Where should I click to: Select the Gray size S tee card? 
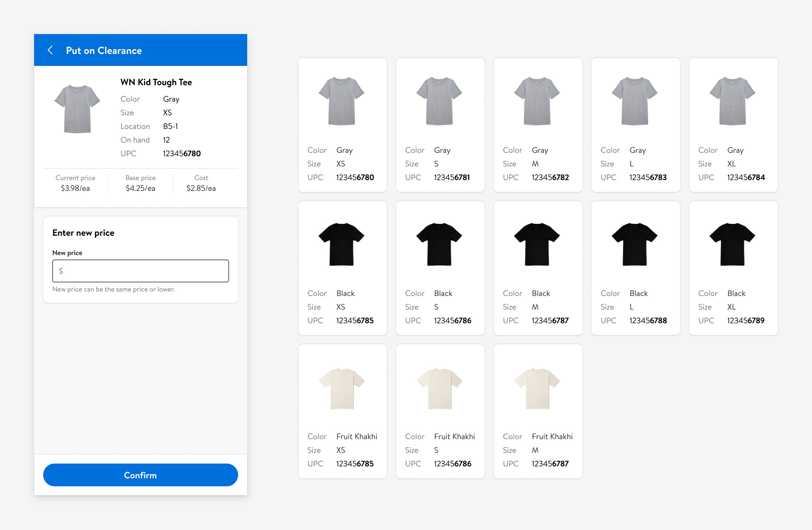(440, 125)
